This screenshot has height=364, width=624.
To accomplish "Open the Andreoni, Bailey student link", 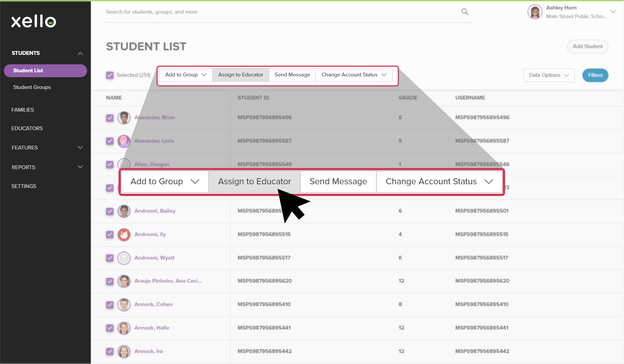I will pos(155,211).
